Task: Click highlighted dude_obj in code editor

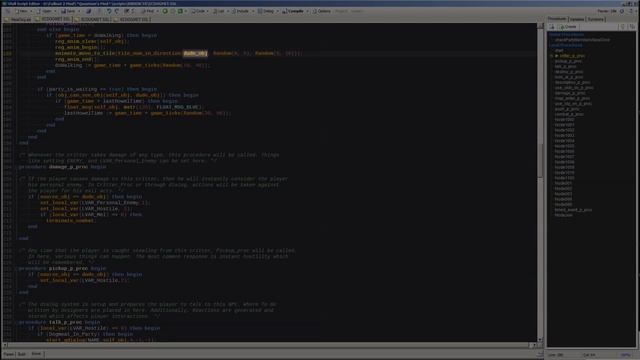Action: (196, 53)
